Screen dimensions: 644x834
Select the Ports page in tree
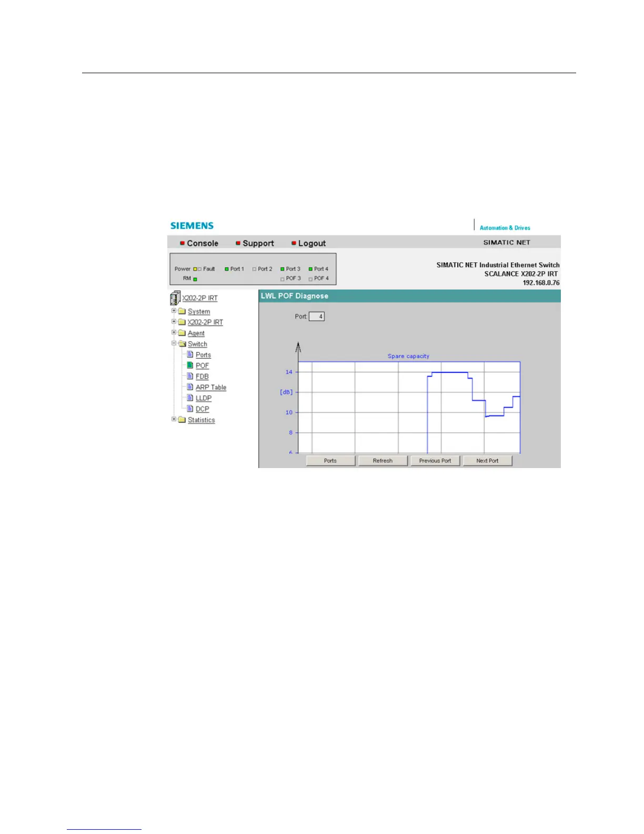[x=203, y=355]
